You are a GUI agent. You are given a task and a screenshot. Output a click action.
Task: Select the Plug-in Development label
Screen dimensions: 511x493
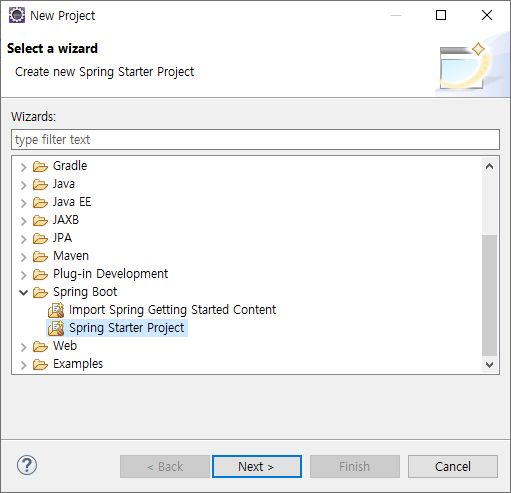(110, 274)
